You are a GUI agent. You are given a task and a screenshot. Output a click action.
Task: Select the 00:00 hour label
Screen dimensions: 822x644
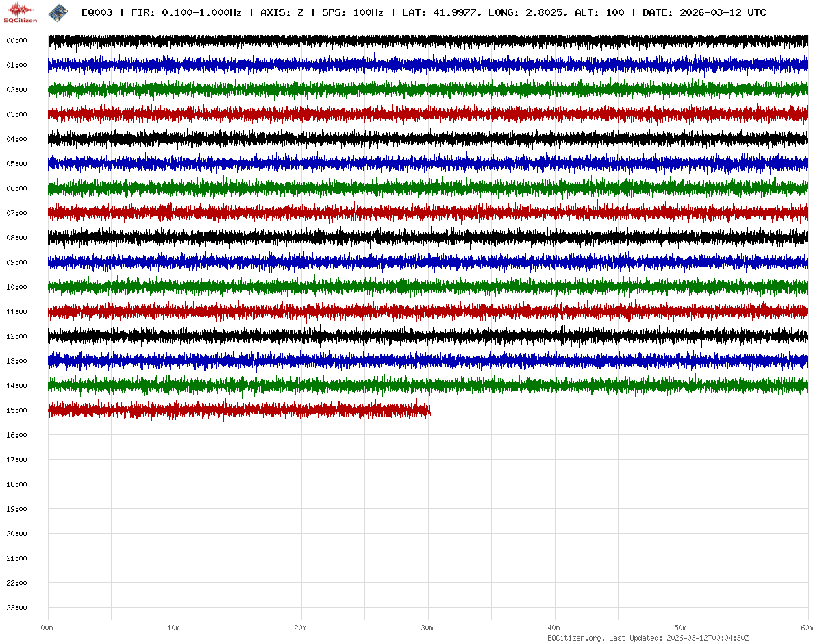pos(16,40)
